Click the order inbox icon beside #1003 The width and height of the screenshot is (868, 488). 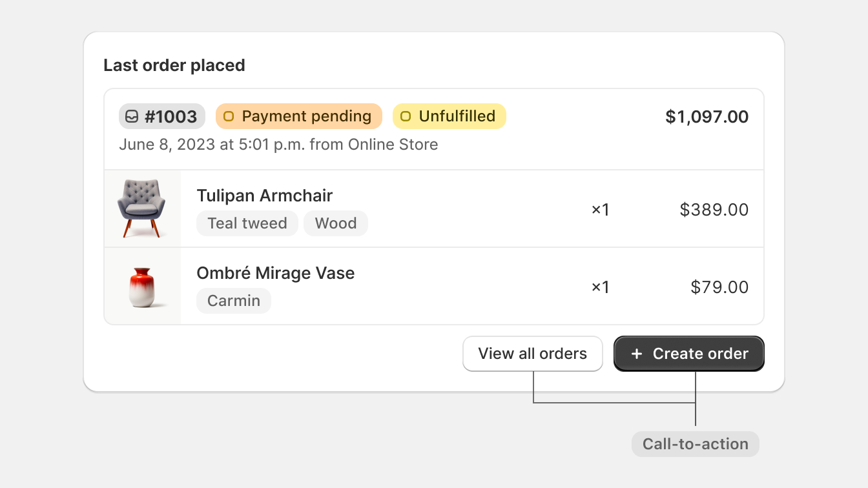132,117
